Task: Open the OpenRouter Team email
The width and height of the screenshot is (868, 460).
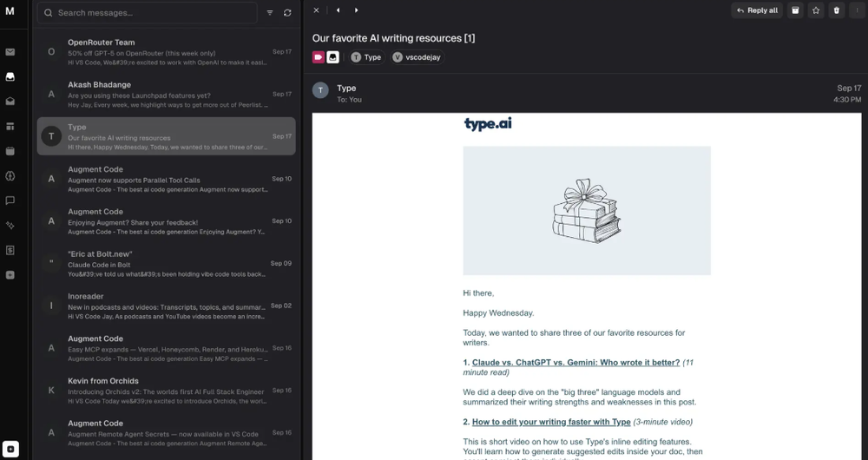Action: [x=166, y=51]
